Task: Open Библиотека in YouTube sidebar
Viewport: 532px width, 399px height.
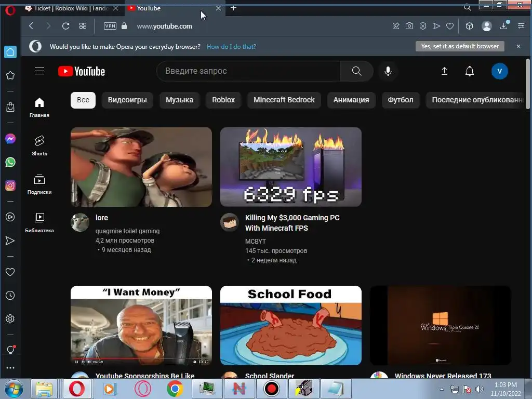Action: (x=39, y=222)
